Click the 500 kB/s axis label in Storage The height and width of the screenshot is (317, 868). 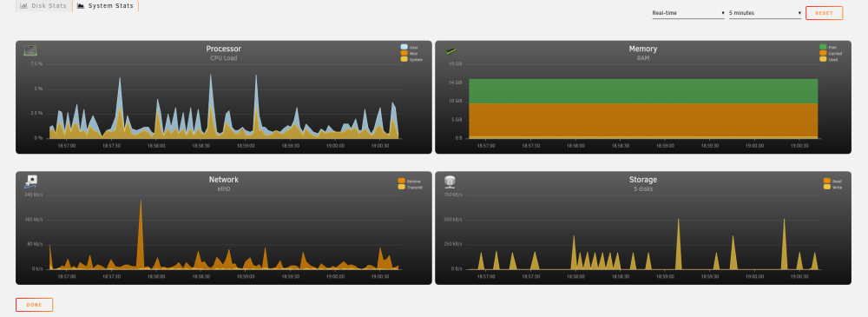[x=453, y=220]
